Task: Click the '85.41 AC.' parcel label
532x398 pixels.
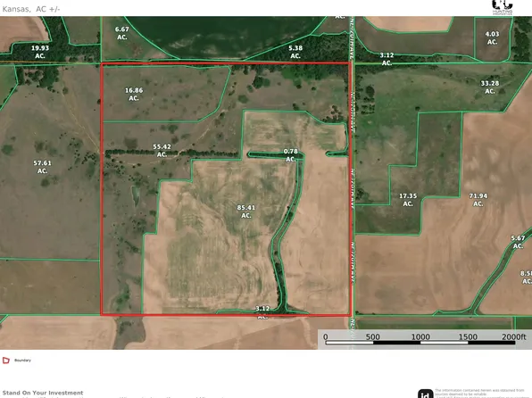Action: click(246, 211)
